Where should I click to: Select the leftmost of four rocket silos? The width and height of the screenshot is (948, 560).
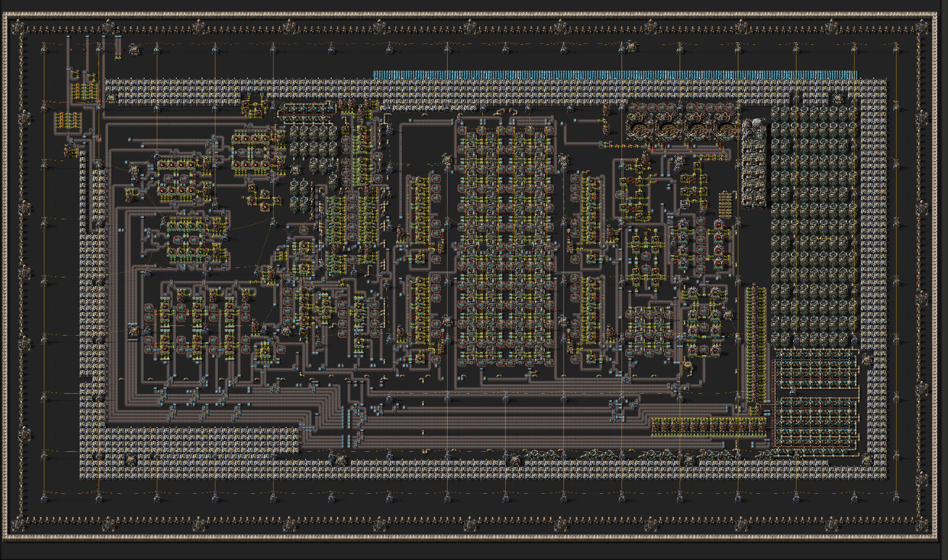click(640, 127)
